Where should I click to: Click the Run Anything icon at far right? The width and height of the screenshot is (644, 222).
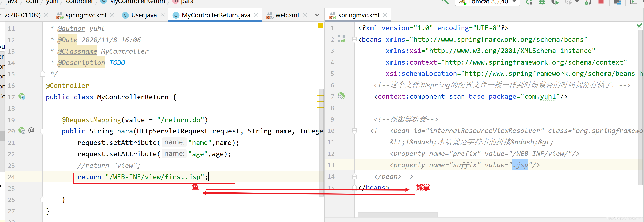click(x=633, y=2)
